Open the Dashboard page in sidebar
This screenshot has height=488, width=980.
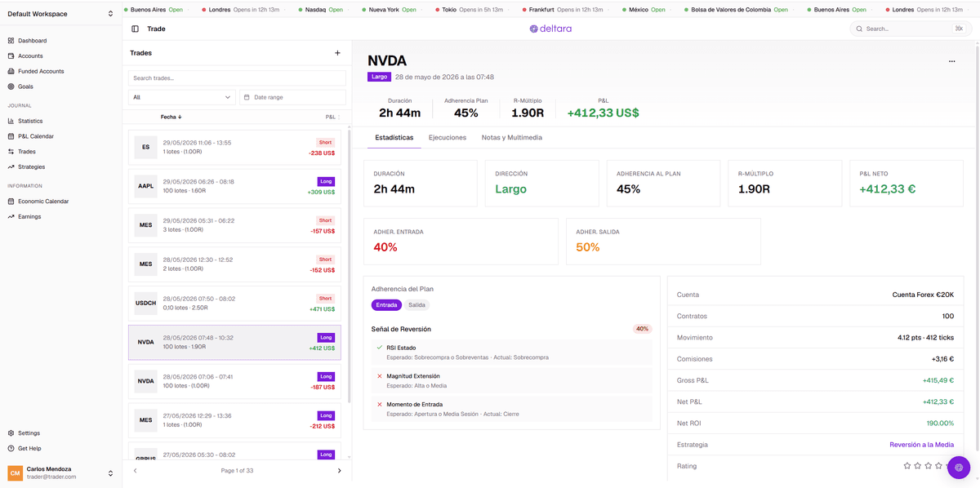coord(32,41)
